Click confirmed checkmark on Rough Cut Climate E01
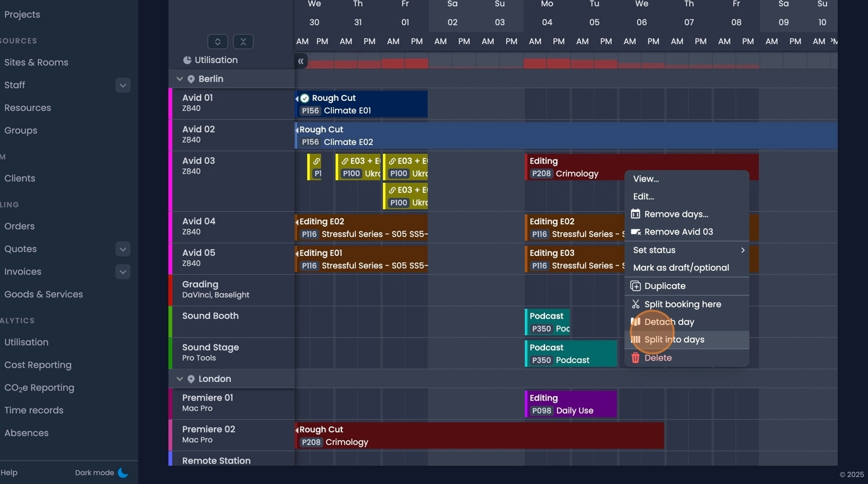This screenshot has height=484, width=868. coord(305,98)
